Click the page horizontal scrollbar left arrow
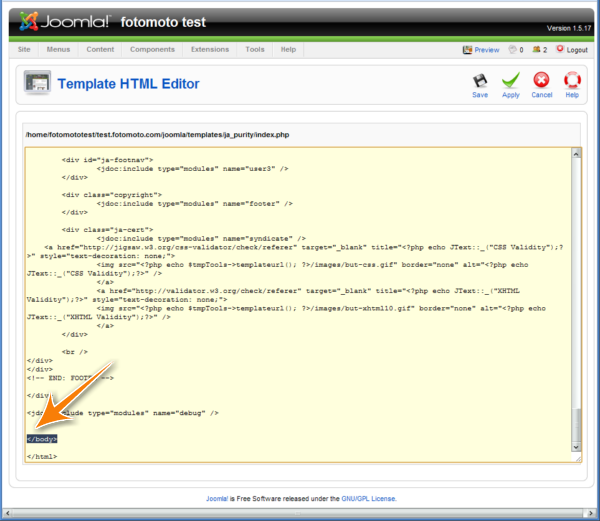The height and width of the screenshot is (521, 600). coord(7,513)
